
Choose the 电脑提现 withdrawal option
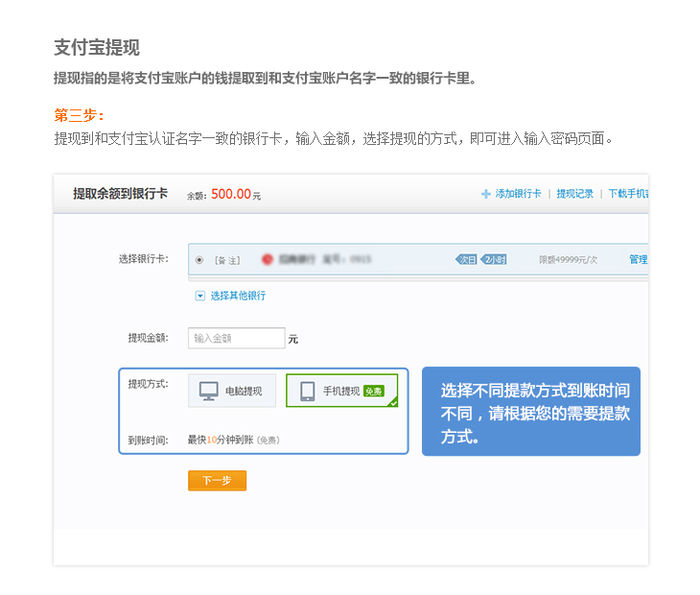tap(232, 391)
